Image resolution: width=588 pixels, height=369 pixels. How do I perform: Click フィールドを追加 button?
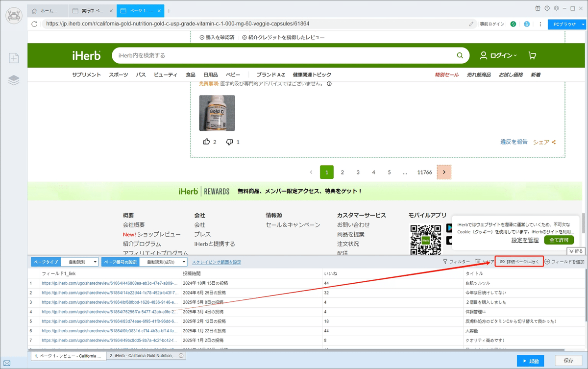564,262
